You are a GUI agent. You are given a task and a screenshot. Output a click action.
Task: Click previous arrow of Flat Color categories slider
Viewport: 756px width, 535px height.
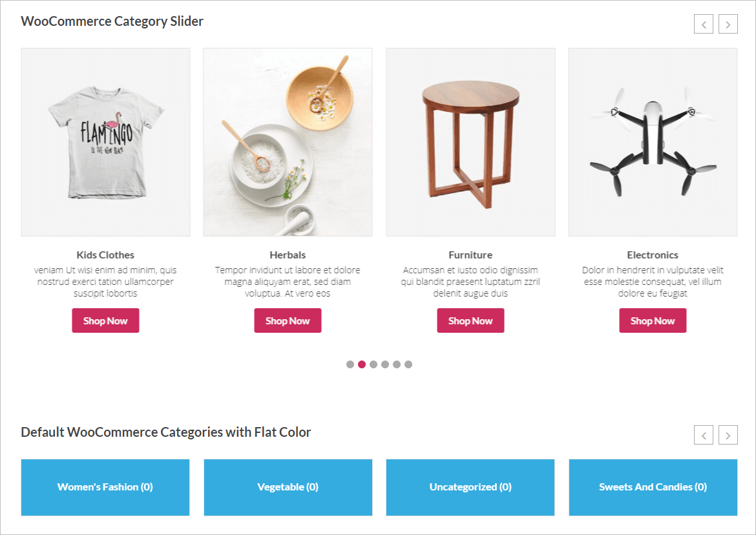(704, 435)
